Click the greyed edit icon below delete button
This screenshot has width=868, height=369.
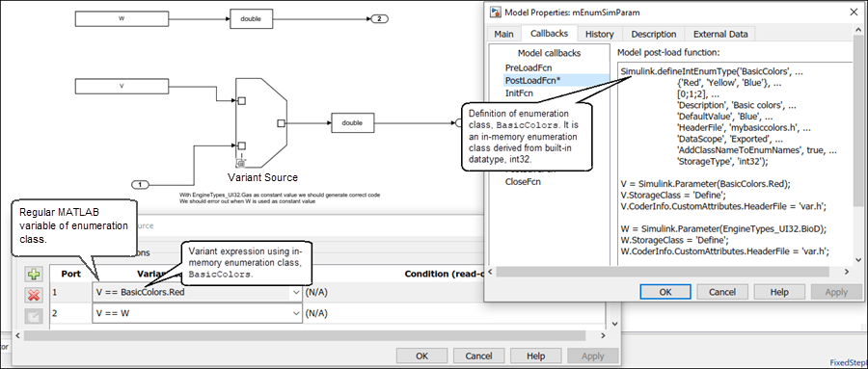pyautogui.click(x=33, y=316)
